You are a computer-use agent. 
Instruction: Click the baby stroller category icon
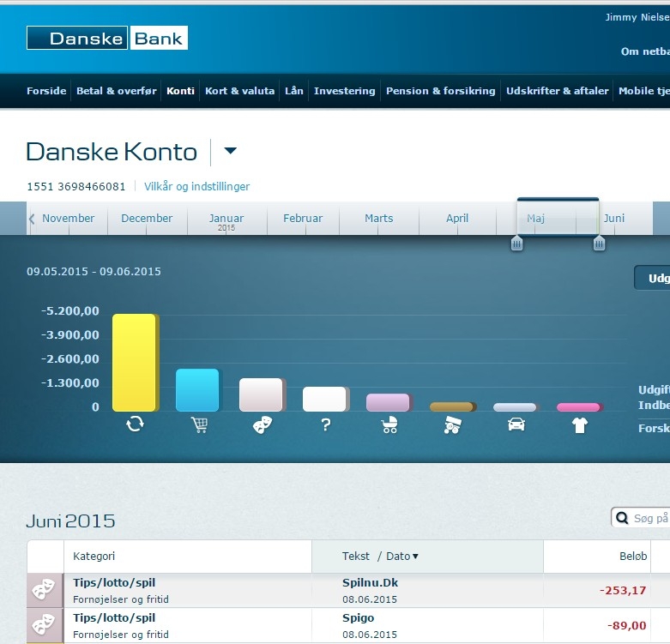(389, 424)
